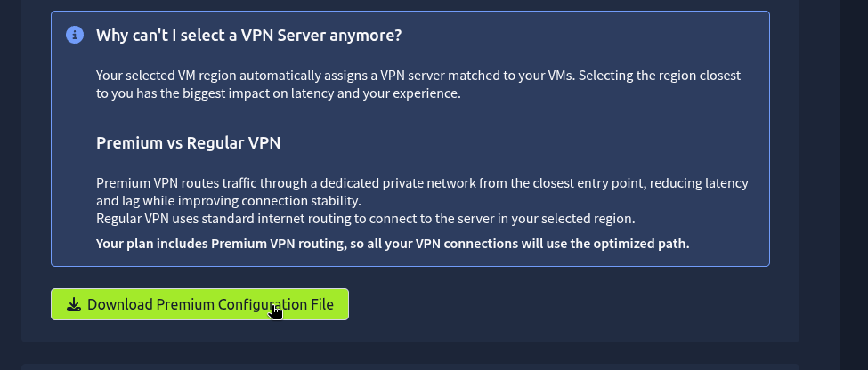Click the bold 'Your plan includes Premium VPN routing' note
The width and height of the screenshot is (868, 370).
(393, 244)
